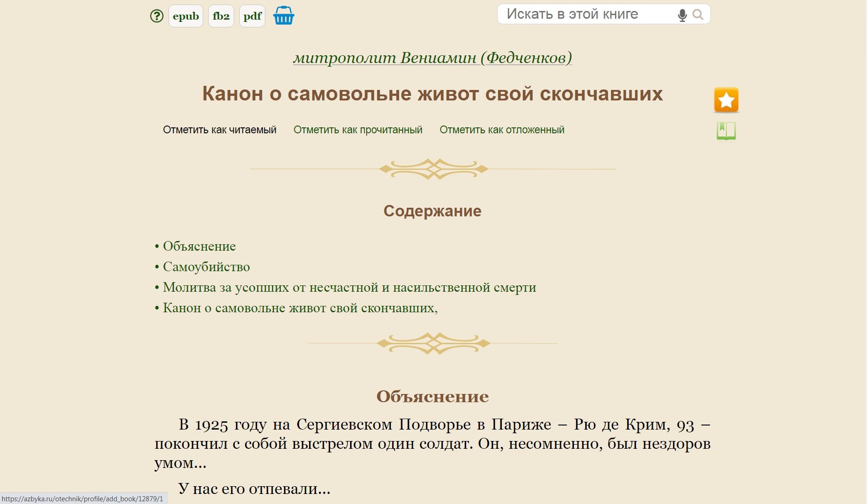Open the blue shopping basket icon
This screenshot has height=504, width=867.
(x=284, y=16)
